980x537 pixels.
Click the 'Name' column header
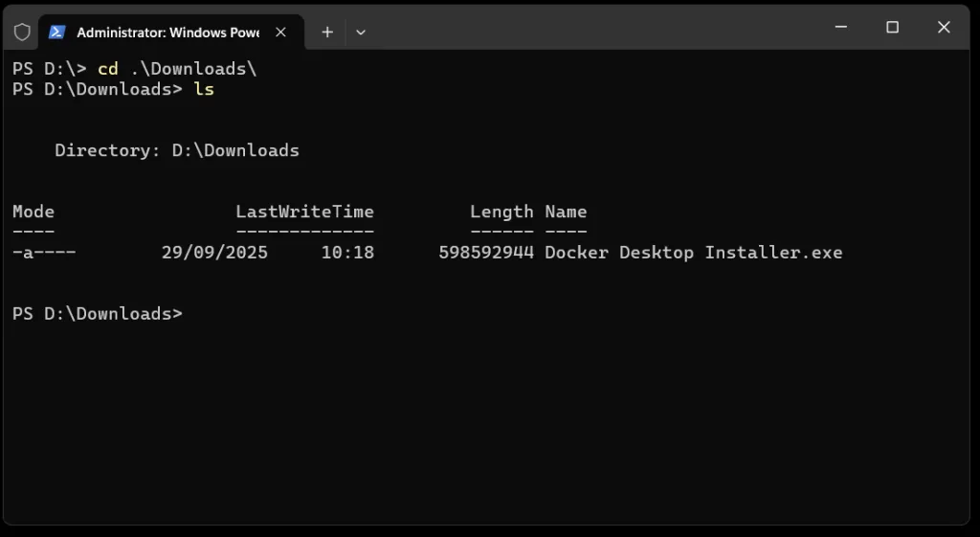click(566, 212)
